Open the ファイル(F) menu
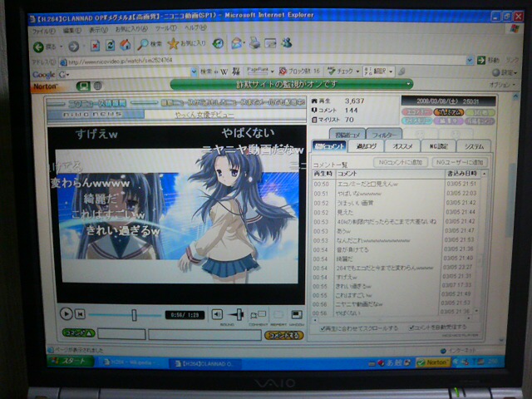The image size is (532, 399). click(x=43, y=32)
